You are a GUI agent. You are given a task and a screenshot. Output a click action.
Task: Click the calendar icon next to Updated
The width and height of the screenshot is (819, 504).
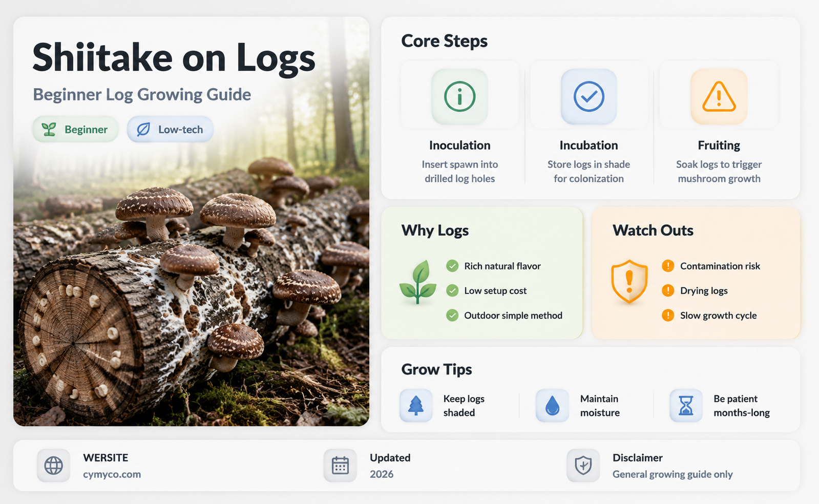340,466
